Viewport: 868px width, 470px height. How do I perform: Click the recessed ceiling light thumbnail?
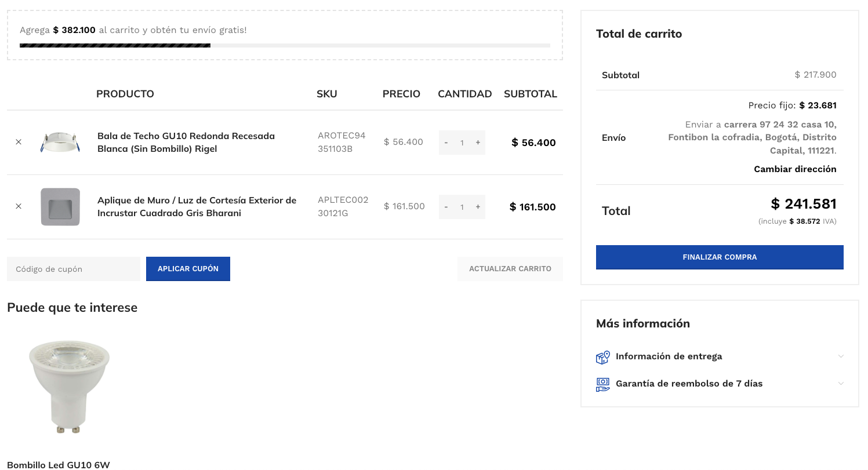[x=60, y=143]
